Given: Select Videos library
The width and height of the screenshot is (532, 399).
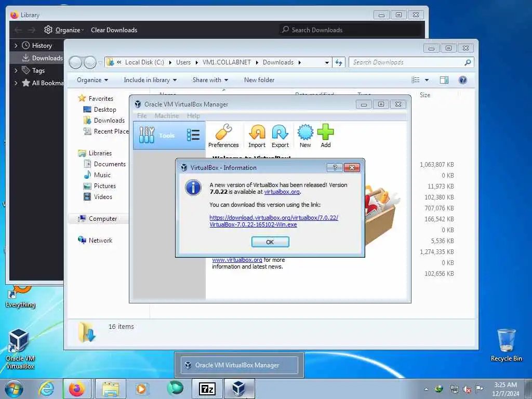Looking at the screenshot, I should coord(103,197).
